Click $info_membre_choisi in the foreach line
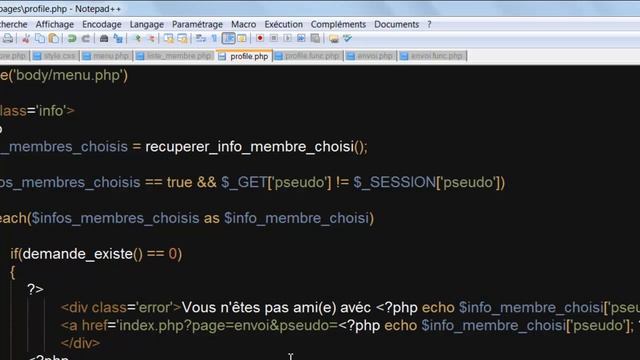 click(296, 218)
